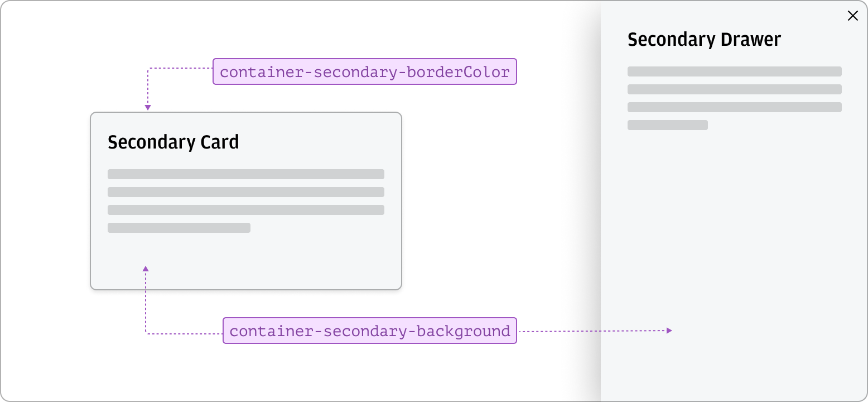This screenshot has width=868, height=402.
Task: Click the arrow pointing into the drawer
Action: click(x=669, y=330)
